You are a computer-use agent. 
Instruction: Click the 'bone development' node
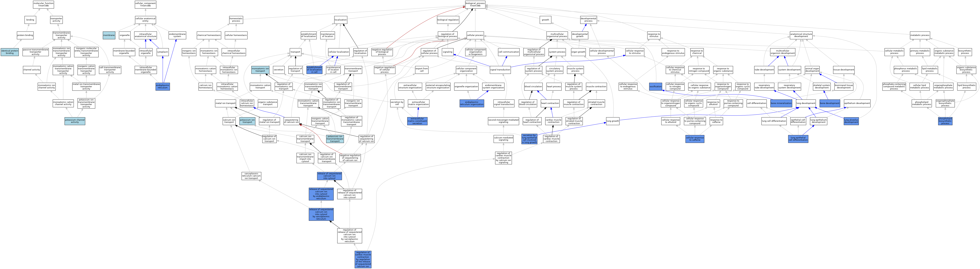[x=830, y=103]
